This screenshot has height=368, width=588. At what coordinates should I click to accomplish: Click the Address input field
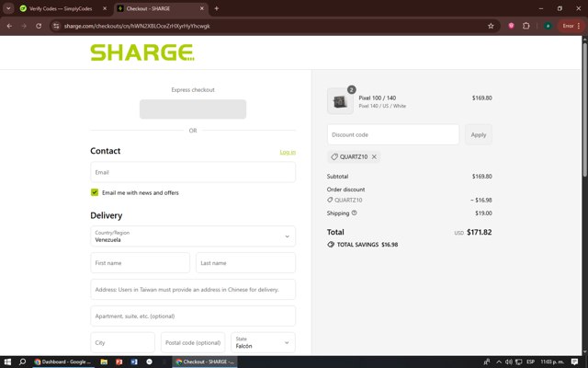coord(193,290)
